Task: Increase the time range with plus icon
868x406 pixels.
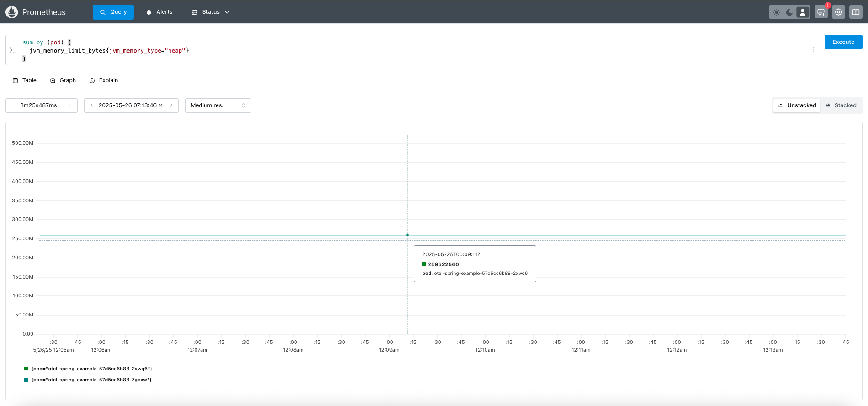Action: click(x=70, y=105)
